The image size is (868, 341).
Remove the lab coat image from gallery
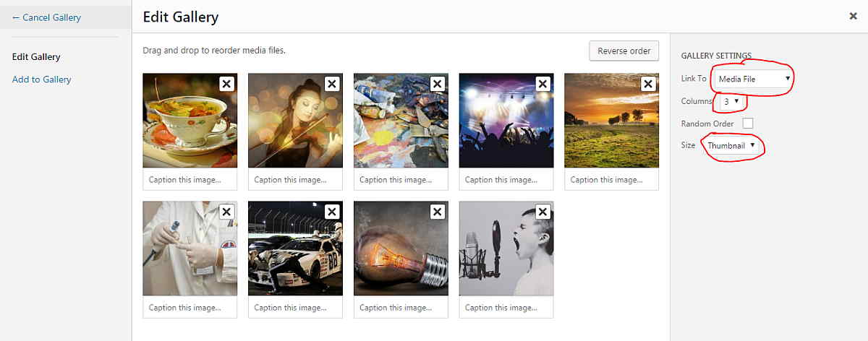(x=226, y=212)
